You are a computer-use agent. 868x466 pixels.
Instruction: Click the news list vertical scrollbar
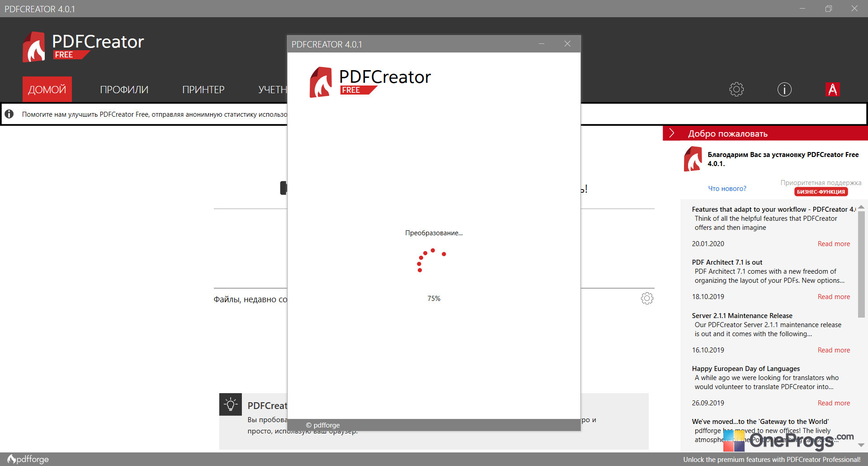click(861, 264)
